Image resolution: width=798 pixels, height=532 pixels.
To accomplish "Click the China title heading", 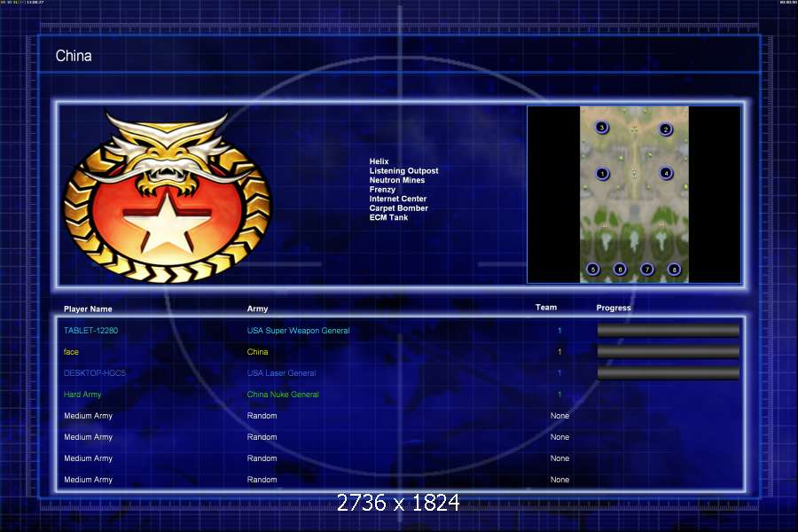I will pyautogui.click(x=74, y=56).
